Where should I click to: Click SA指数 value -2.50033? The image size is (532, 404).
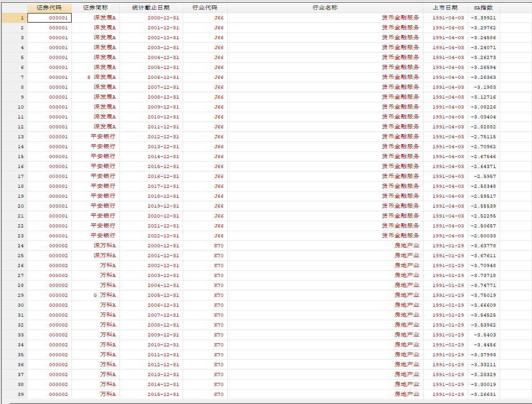(x=483, y=236)
